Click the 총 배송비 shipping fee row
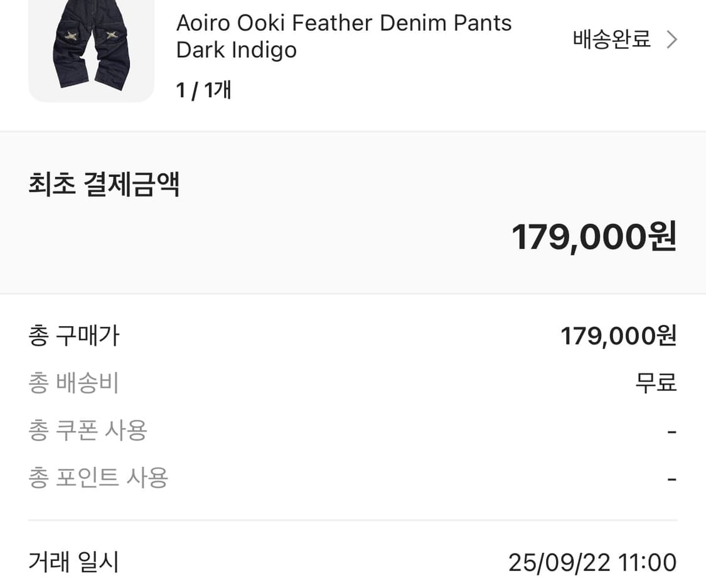Screen dimensions: 706x588 pyautogui.click(x=73, y=383)
